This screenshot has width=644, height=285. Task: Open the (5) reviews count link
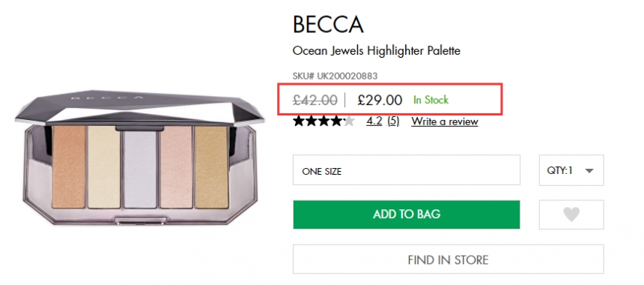[x=393, y=121]
